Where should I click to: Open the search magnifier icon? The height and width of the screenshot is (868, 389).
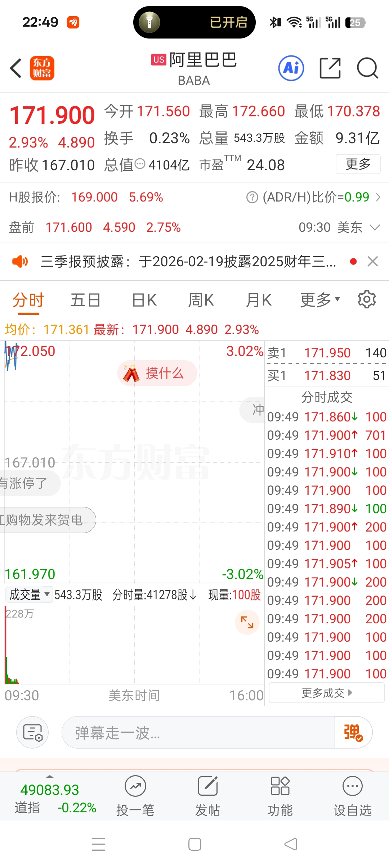367,68
